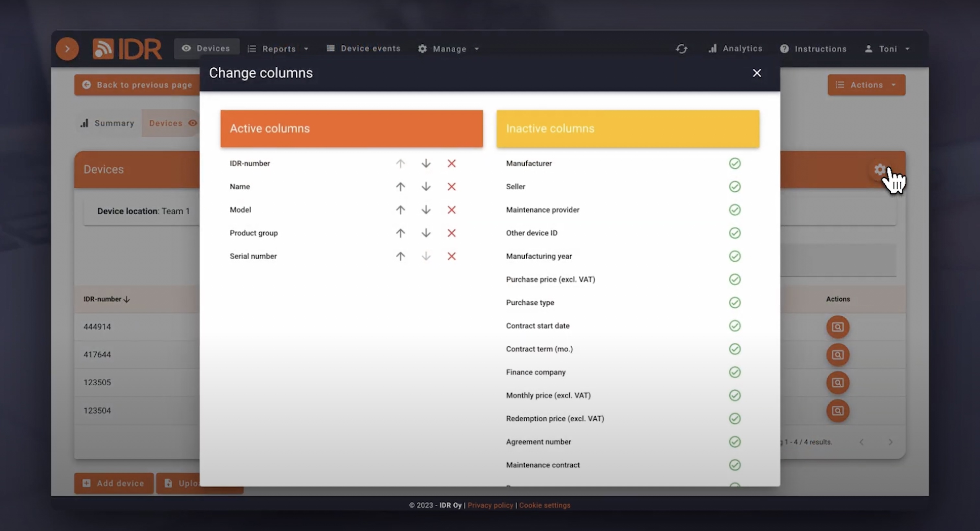Open device details via magnifier icon for 444914

click(838, 327)
